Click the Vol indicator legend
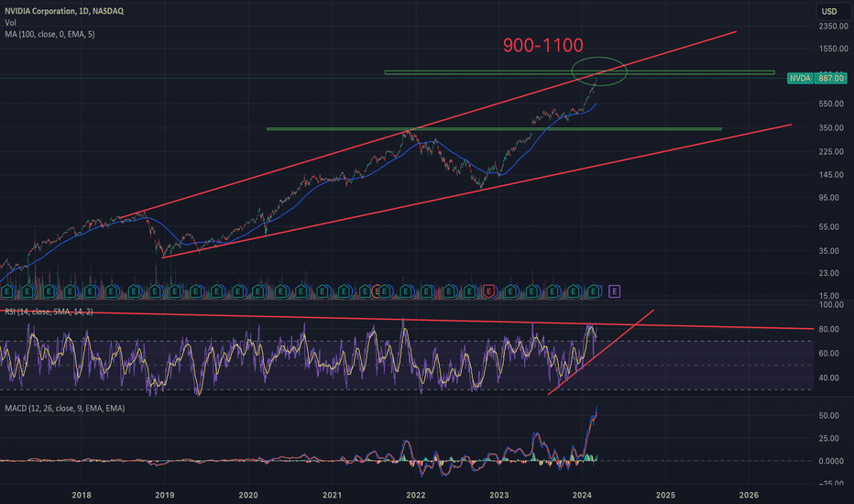 click(x=10, y=22)
